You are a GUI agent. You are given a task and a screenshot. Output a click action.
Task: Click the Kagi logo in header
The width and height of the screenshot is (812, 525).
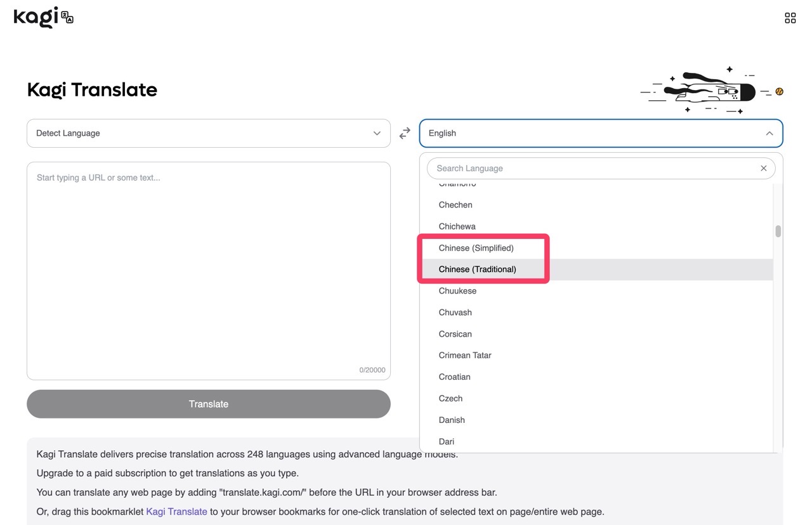[x=44, y=17]
